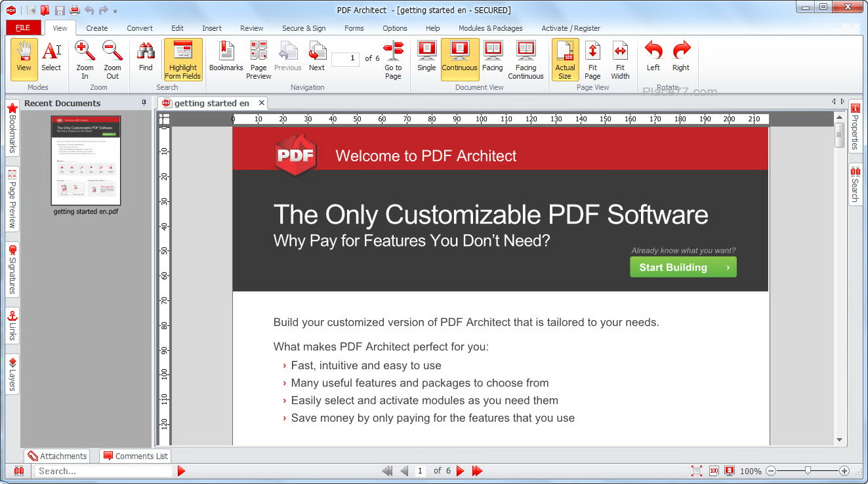Toggle Highlight Form Fields
The height and width of the screenshot is (484, 868).
pos(183,59)
